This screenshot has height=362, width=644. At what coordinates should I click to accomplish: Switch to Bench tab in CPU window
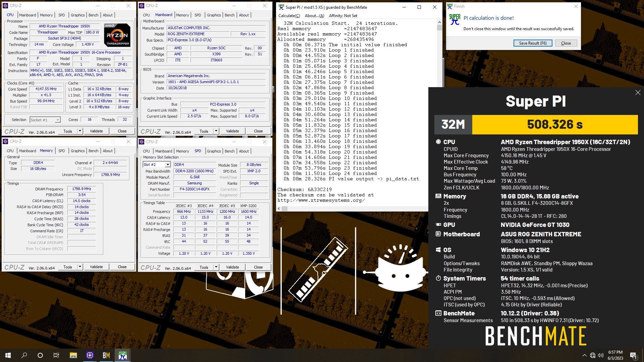pyautogui.click(x=94, y=15)
